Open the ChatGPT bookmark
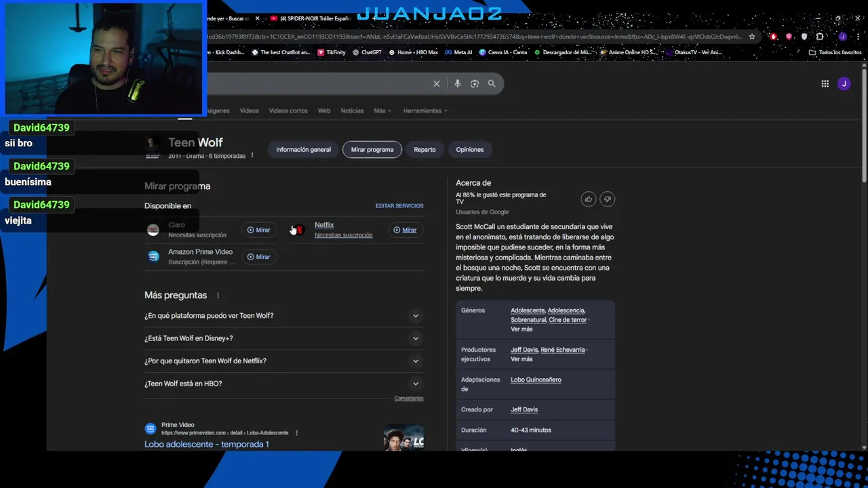868x488 pixels. click(x=367, y=52)
